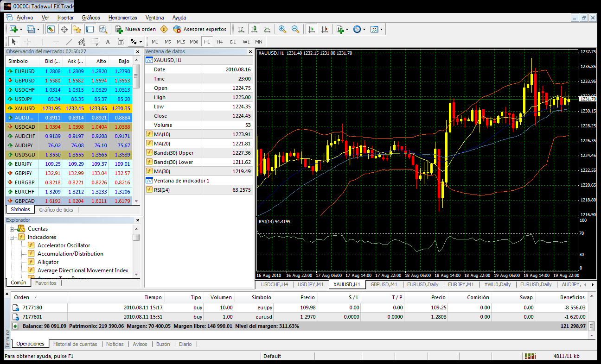
Task: Zoom out of the chart
Action: [x=295, y=29]
